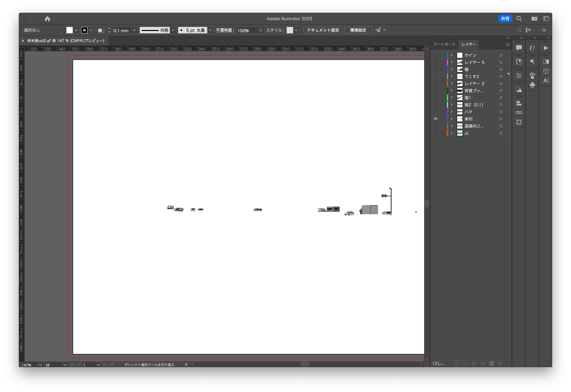Click the ドキュメント設定 button
The image size is (571, 392).
point(323,30)
